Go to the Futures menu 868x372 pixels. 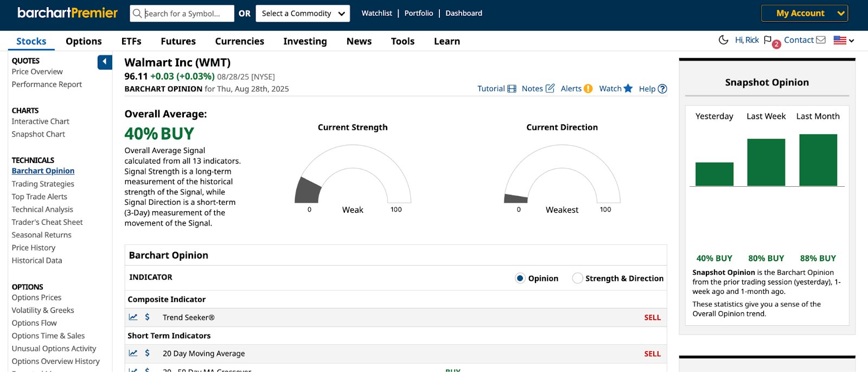(178, 41)
